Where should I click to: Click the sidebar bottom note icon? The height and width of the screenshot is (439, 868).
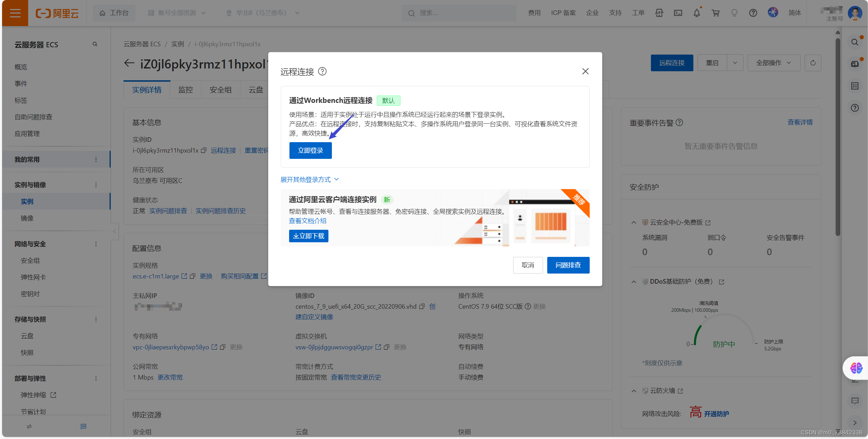click(83, 426)
